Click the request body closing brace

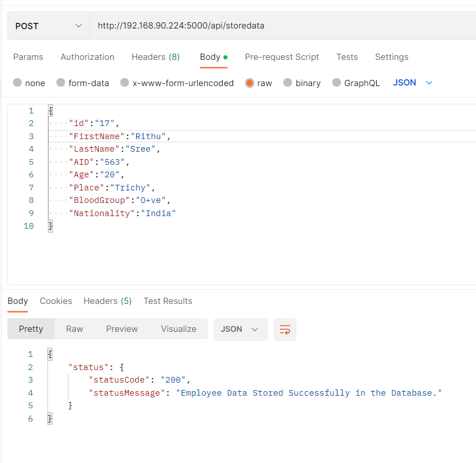click(51, 226)
